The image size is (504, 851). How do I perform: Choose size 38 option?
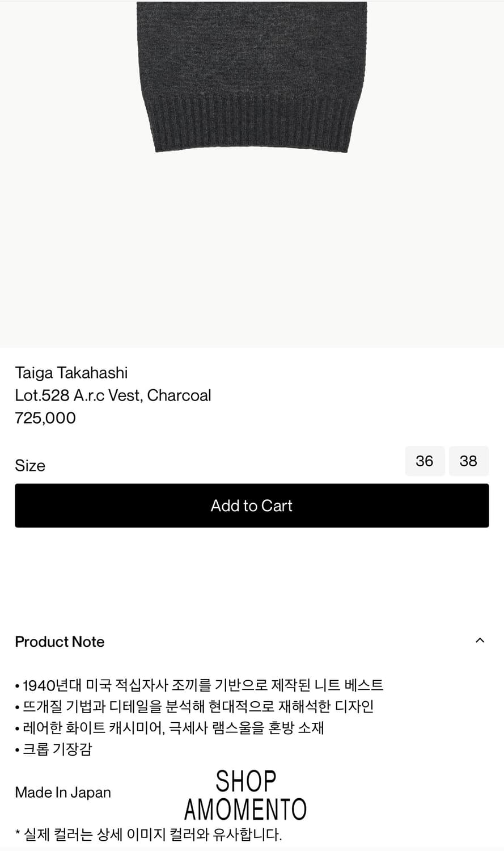click(468, 461)
